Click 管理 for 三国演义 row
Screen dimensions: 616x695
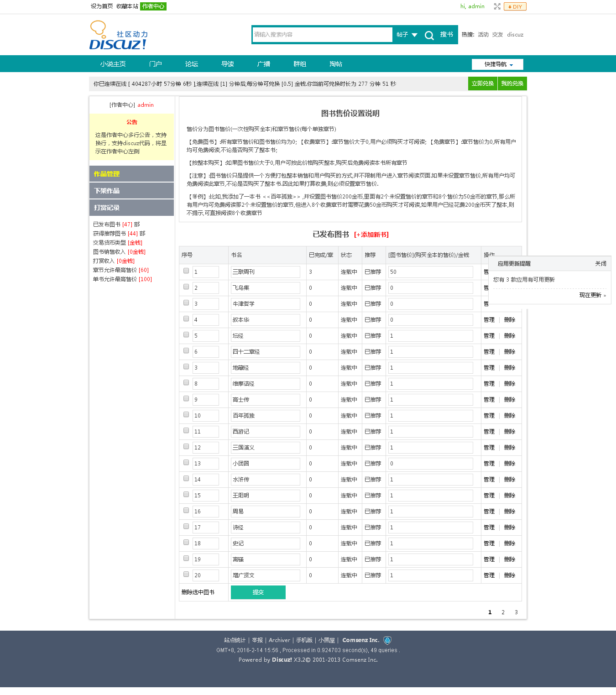click(489, 448)
